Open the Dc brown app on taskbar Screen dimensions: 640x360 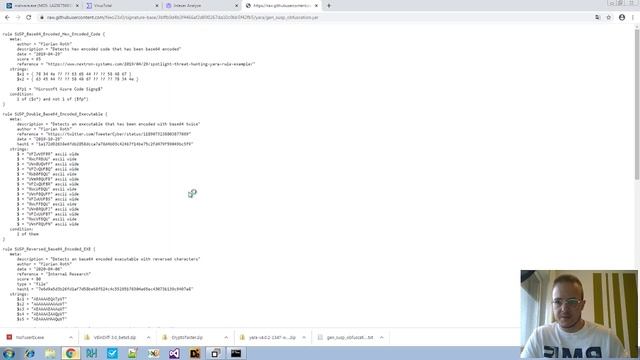click(x=195, y=353)
